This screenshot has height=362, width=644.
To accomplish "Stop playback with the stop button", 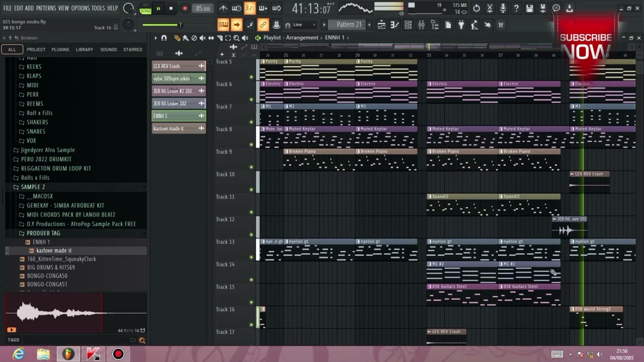I will [171, 9].
